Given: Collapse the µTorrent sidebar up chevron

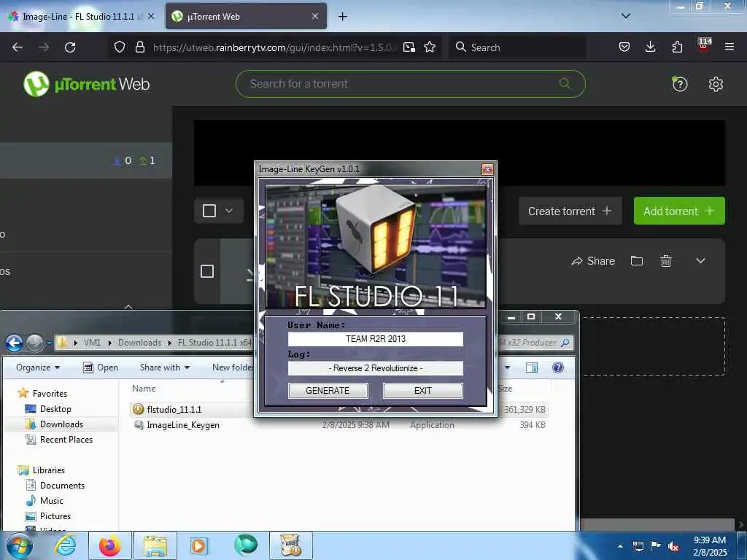Looking at the screenshot, I should click(x=128, y=307).
